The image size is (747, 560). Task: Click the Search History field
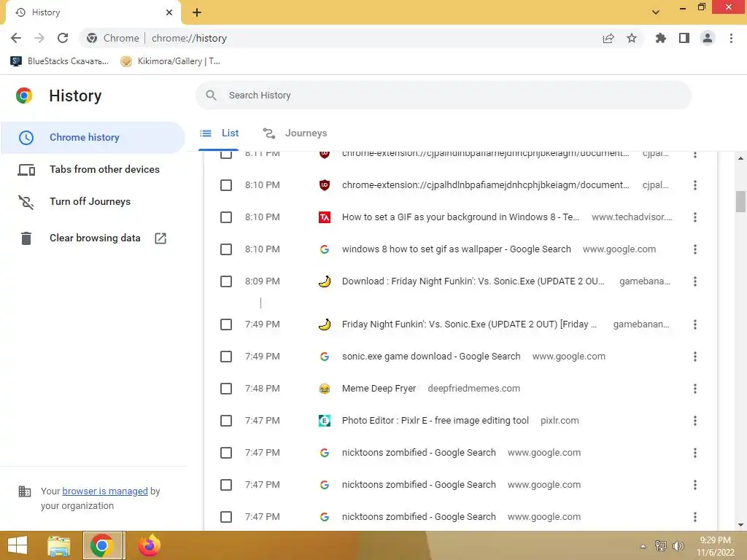[x=444, y=96]
